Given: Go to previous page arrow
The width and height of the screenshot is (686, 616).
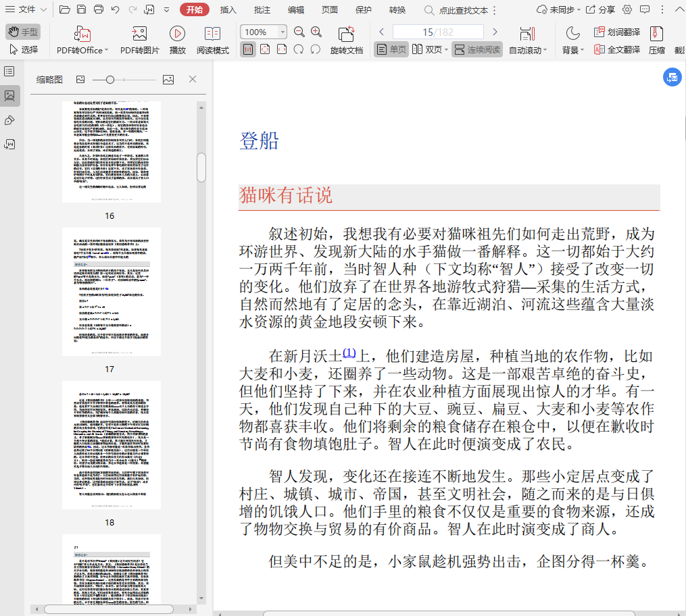Looking at the screenshot, I should click(381, 32).
